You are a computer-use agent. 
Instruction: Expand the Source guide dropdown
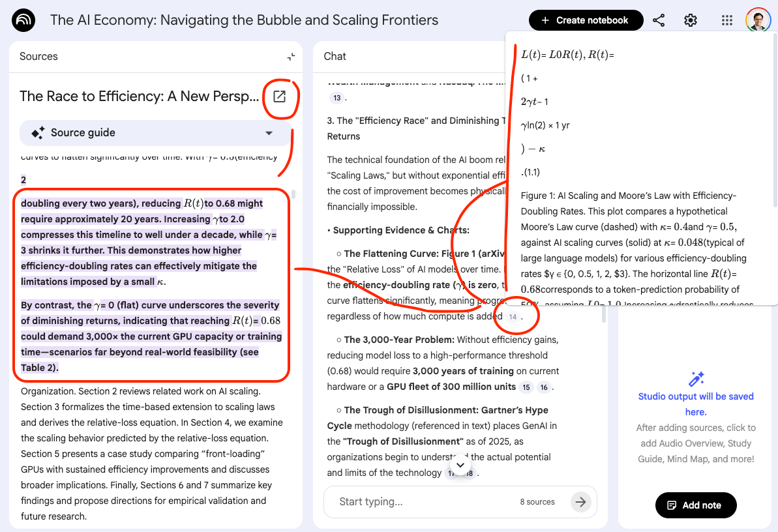[x=269, y=133]
